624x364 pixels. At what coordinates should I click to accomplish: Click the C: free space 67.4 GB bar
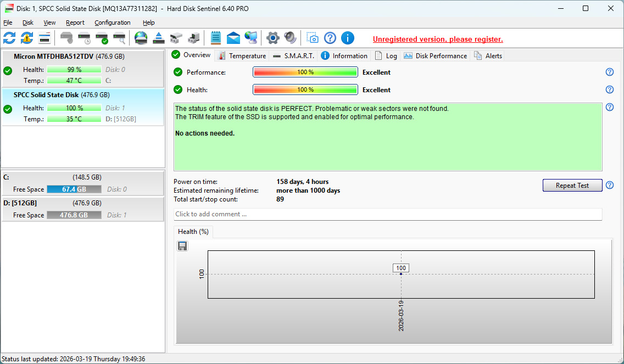pos(74,189)
